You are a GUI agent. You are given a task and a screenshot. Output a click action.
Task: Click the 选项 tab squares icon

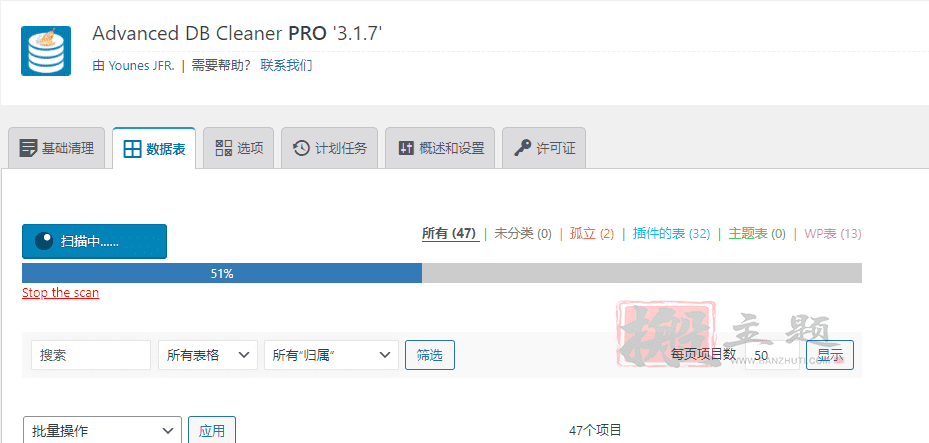coord(223,148)
